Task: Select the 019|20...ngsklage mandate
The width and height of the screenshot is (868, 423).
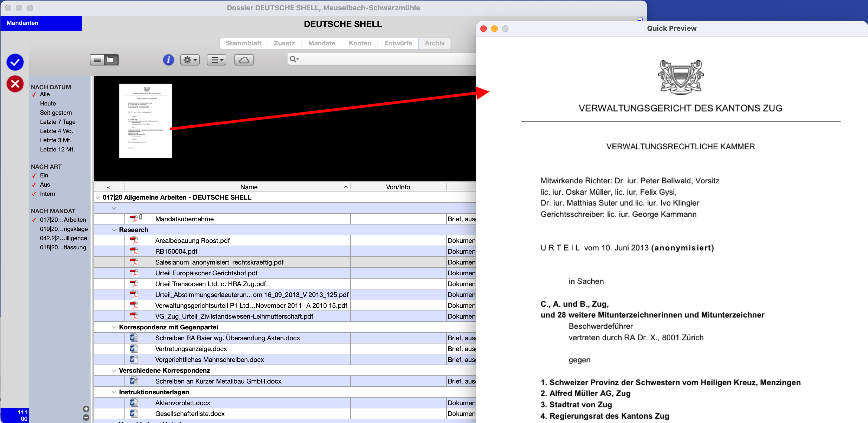Action: [x=64, y=229]
